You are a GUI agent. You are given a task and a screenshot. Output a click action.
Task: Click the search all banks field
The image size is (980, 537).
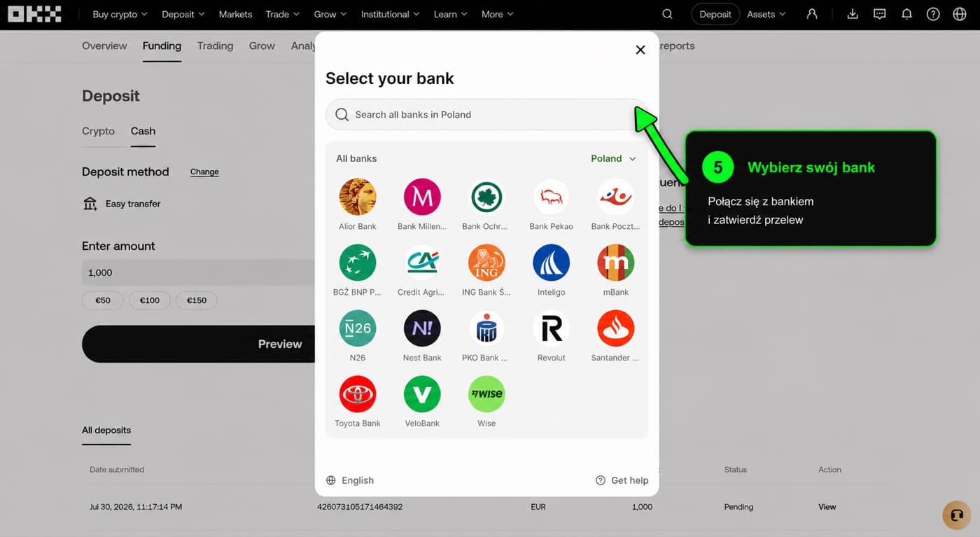pos(486,114)
